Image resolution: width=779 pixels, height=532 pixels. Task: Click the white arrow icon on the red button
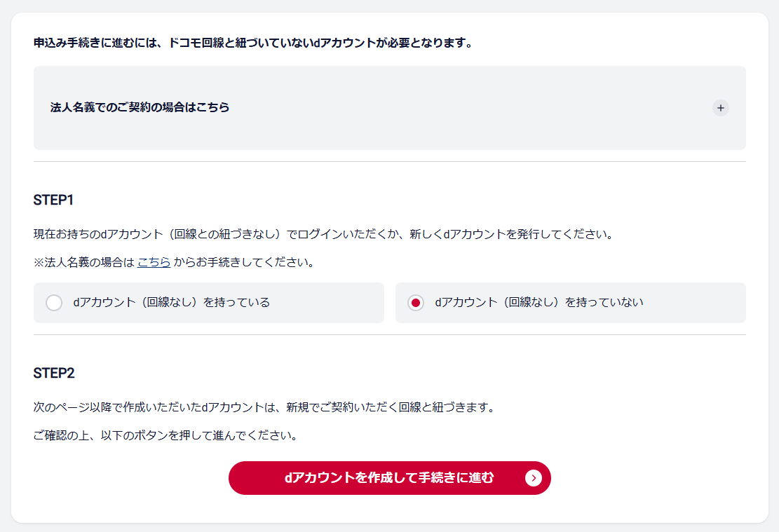(x=533, y=478)
